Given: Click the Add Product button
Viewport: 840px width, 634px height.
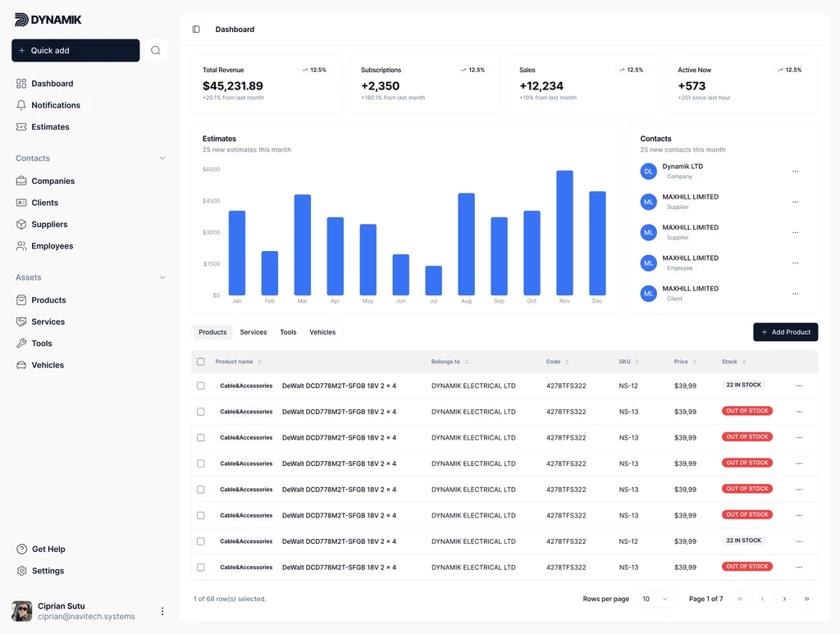Looking at the screenshot, I should click(x=785, y=332).
